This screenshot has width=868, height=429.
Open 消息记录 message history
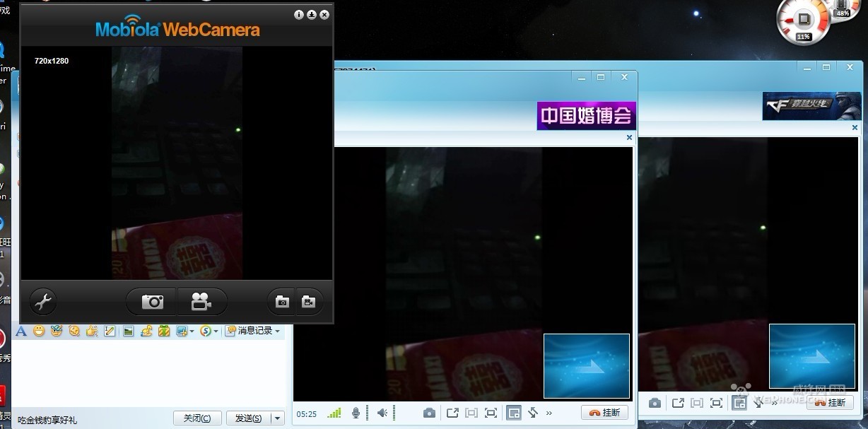coord(249,331)
